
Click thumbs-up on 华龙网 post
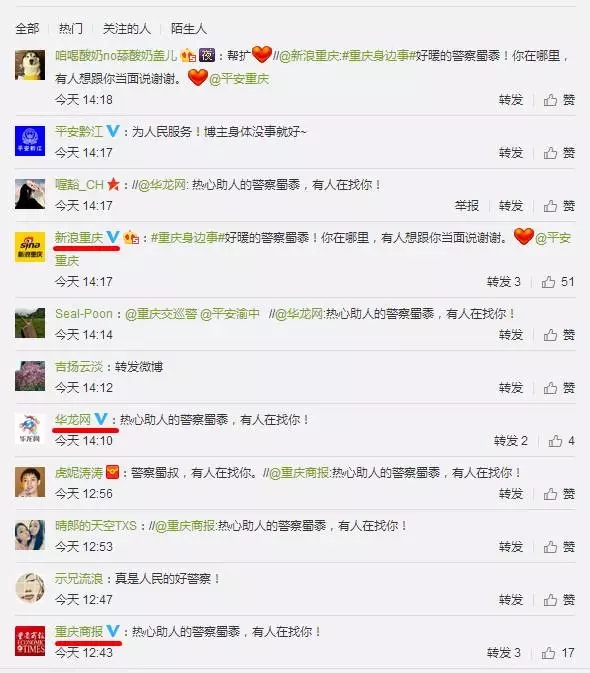pos(561,441)
